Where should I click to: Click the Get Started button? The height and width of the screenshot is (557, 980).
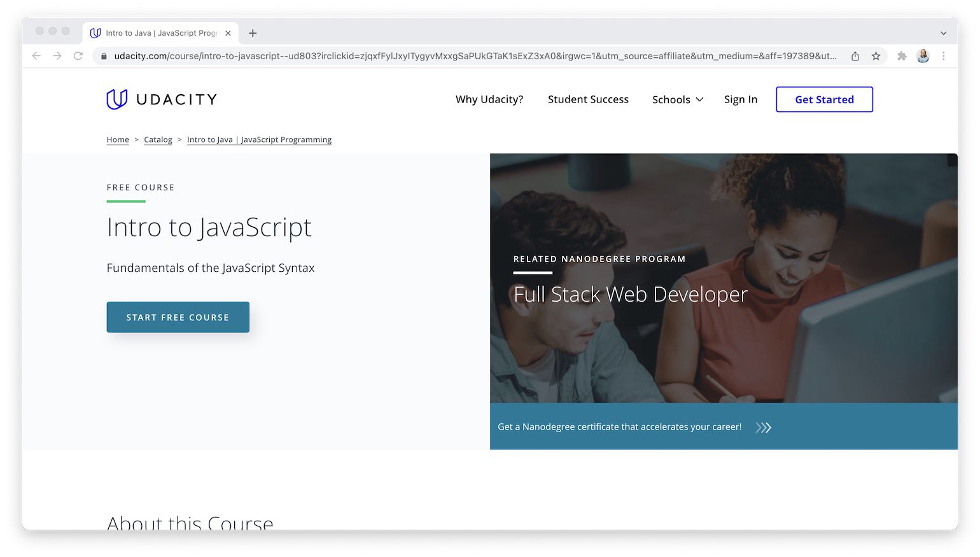click(x=824, y=99)
